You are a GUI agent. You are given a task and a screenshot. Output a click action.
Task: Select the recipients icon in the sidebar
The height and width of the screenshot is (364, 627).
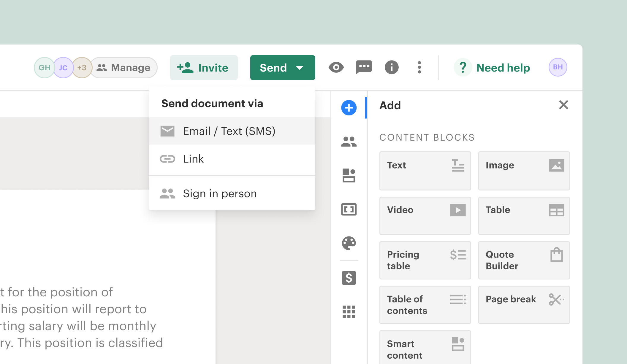click(x=349, y=142)
